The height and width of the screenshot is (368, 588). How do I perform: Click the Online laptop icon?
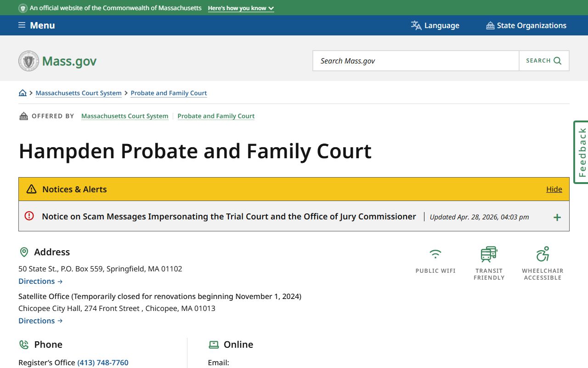(214, 345)
